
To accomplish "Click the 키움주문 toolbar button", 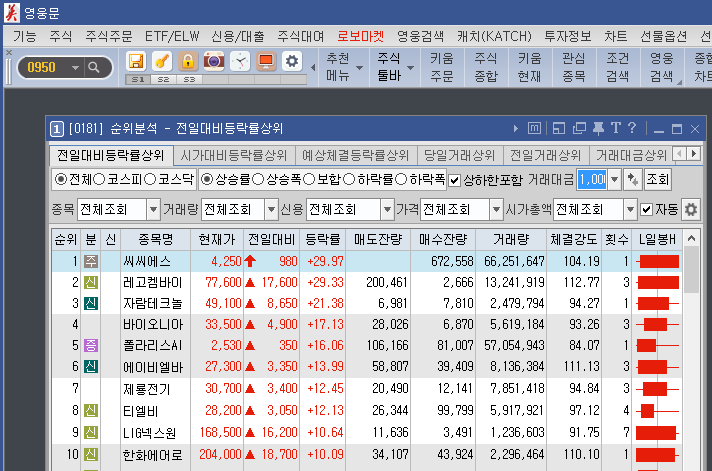I will (x=442, y=68).
